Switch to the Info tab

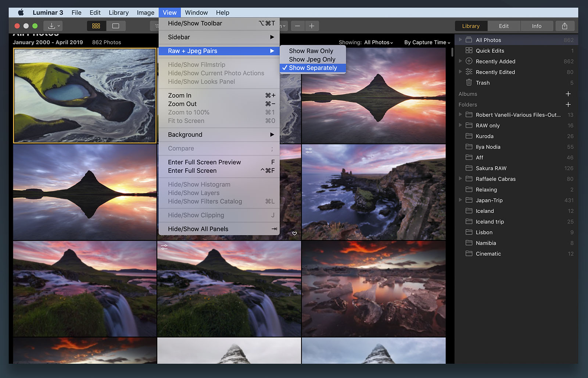pos(537,26)
